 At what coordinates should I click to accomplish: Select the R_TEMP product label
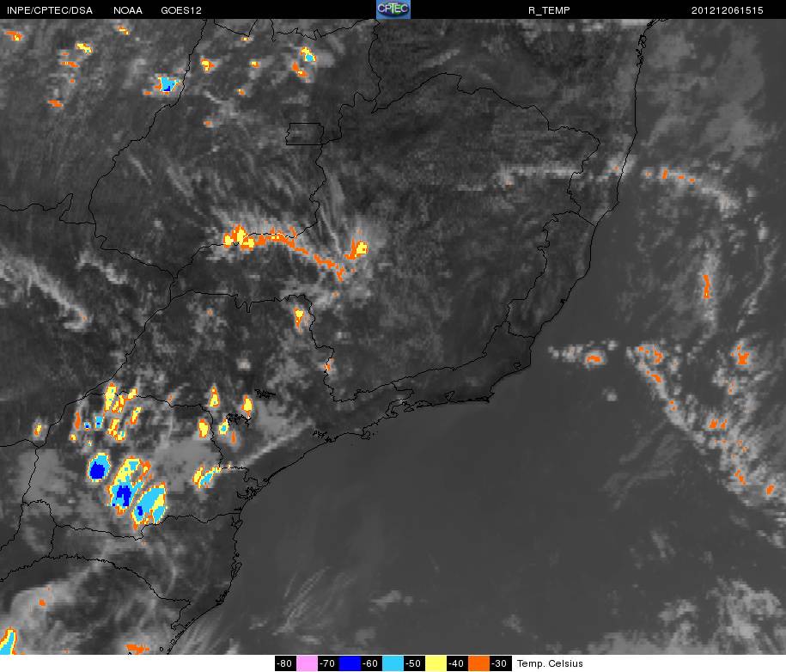pyautogui.click(x=549, y=10)
